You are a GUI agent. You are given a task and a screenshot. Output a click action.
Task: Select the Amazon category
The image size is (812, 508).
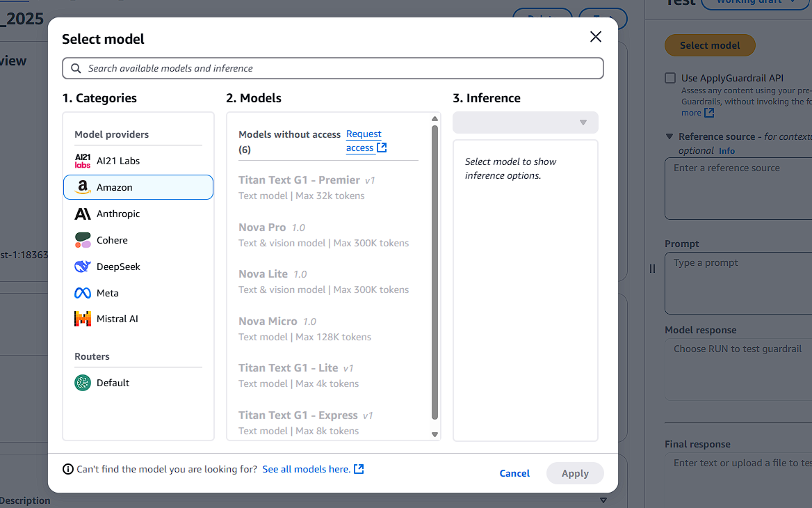tap(138, 187)
